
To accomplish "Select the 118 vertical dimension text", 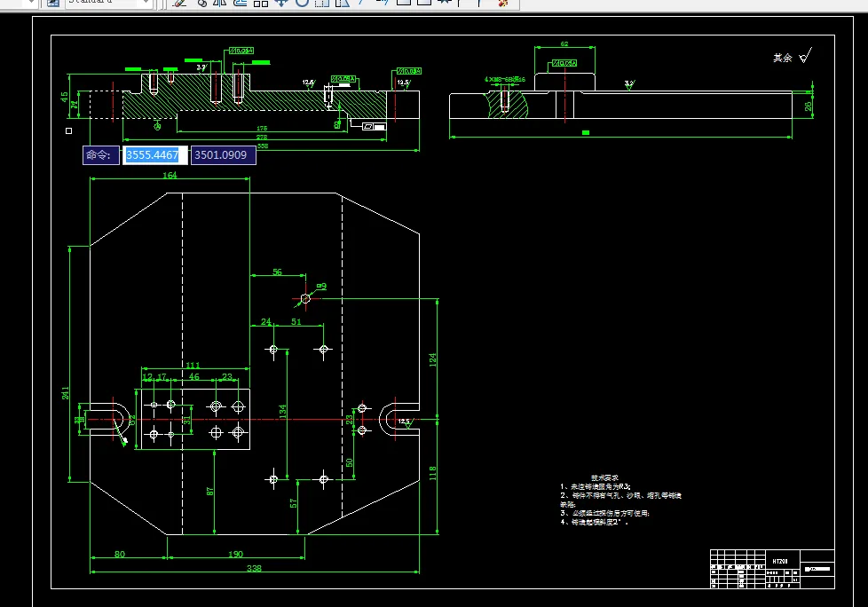I will (x=433, y=472).
